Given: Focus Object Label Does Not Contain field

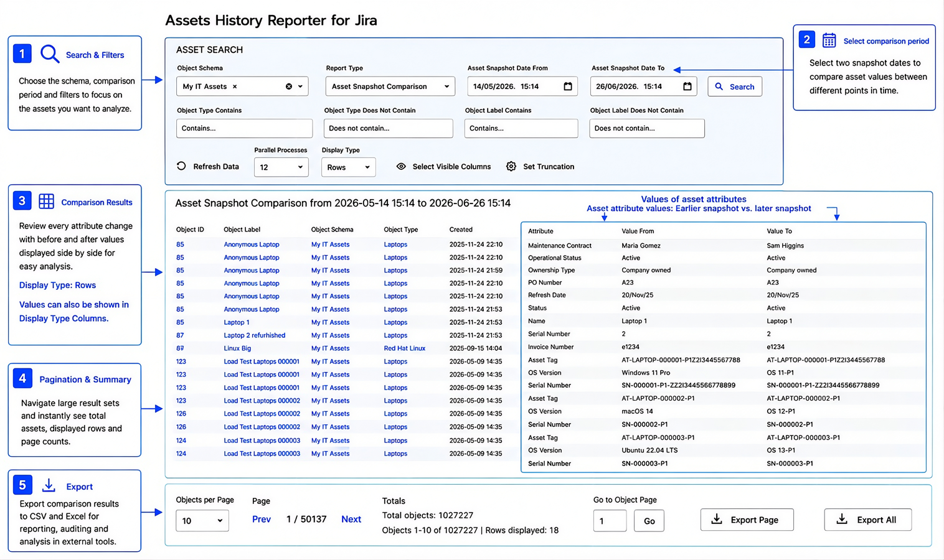Looking at the screenshot, I should tap(646, 128).
